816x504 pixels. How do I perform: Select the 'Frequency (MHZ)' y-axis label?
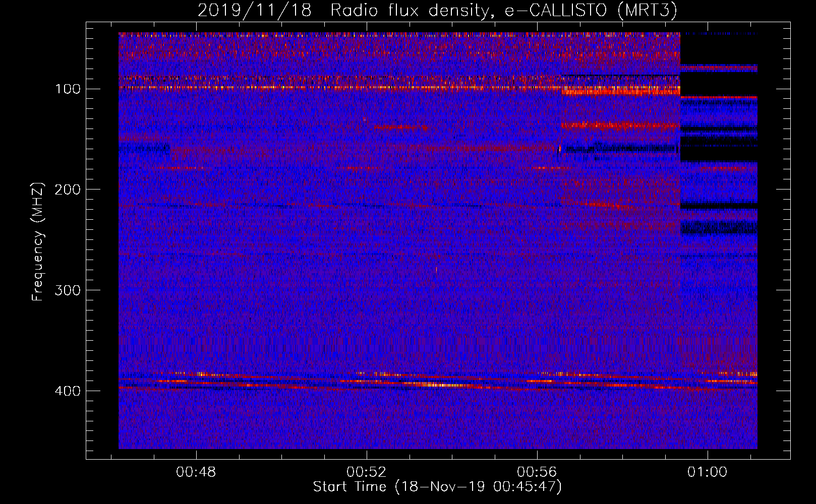[38, 242]
